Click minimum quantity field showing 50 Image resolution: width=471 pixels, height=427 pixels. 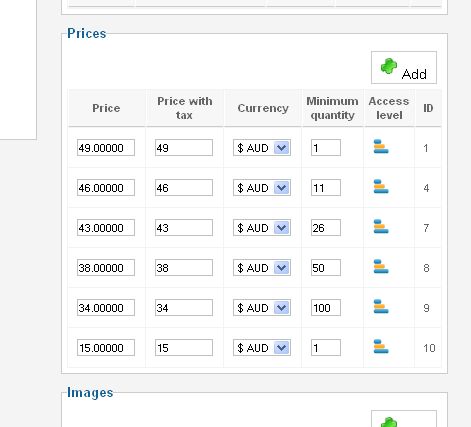tap(326, 268)
